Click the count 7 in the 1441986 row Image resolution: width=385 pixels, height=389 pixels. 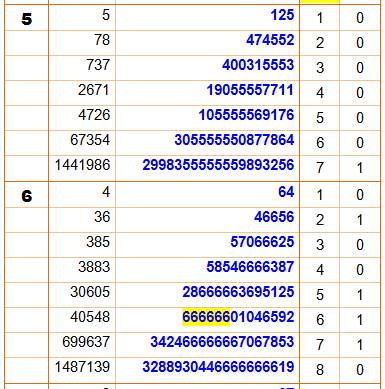coord(320,168)
